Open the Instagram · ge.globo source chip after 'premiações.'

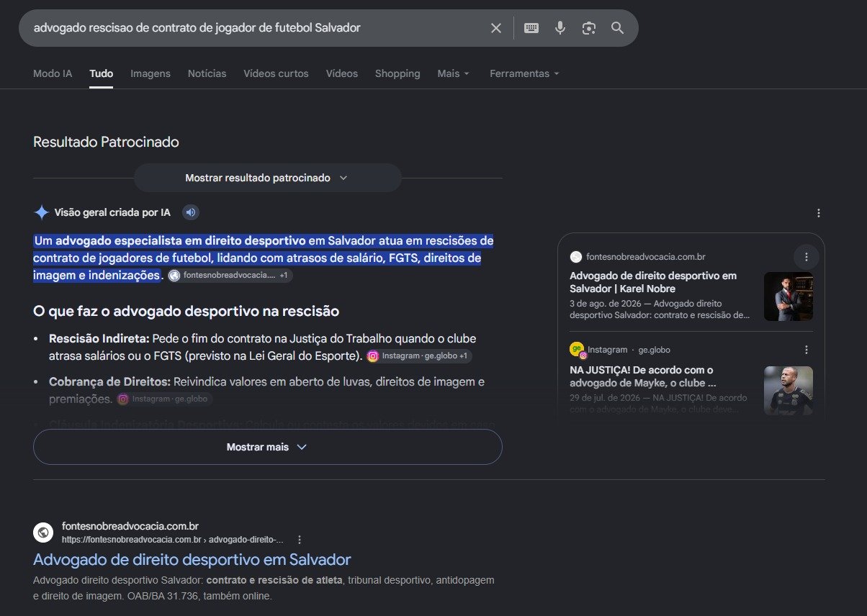[164, 399]
